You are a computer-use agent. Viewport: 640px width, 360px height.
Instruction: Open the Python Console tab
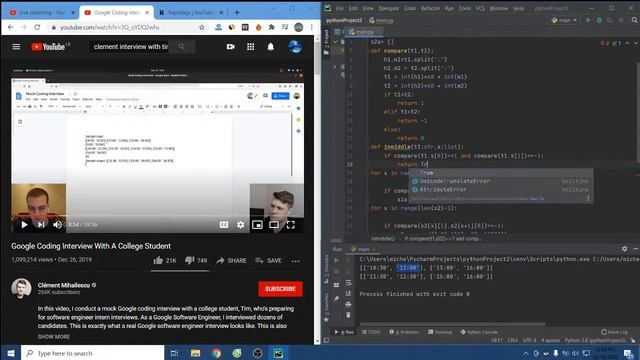pos(479,332)
